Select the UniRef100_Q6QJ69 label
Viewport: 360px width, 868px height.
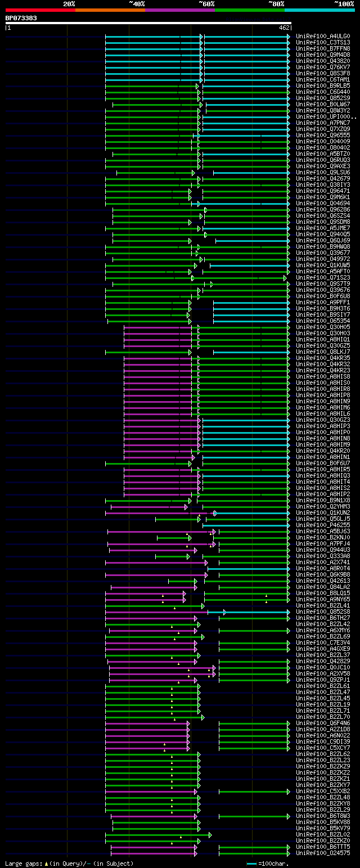[x=323, y=240]
